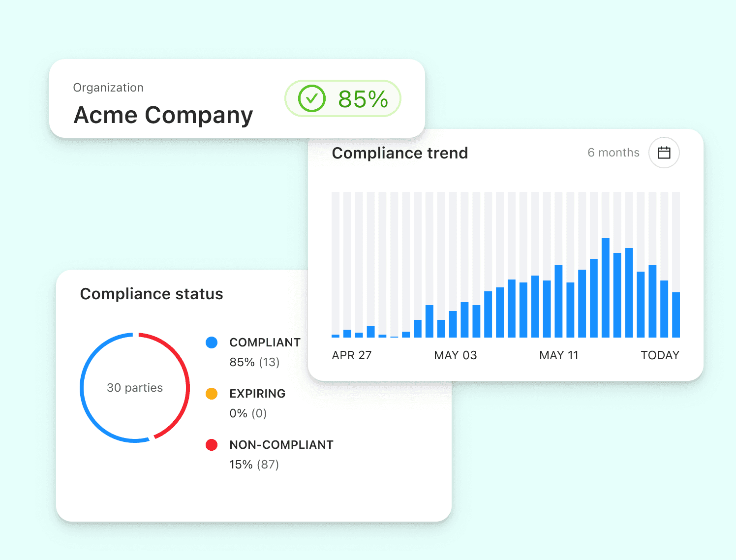
Task: Click the TODAY axis label
Action: point(660,355)
